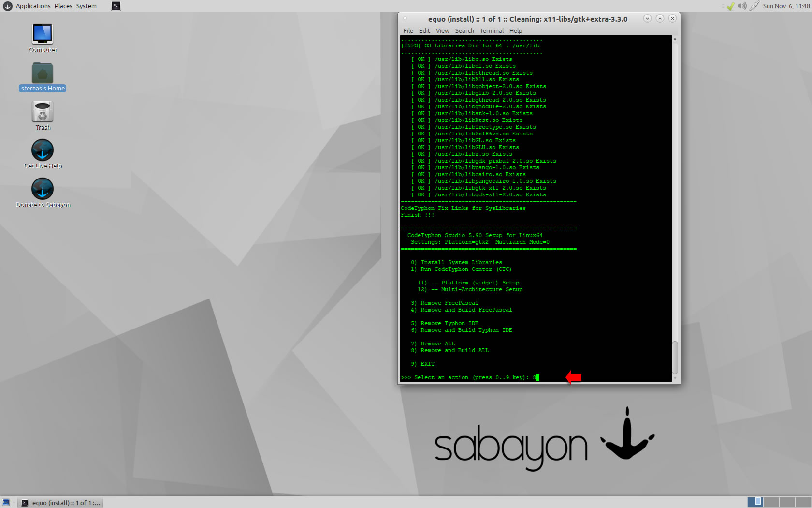Click text '3) Remove FreePascal'
The image size is (812, 508).
445,303
